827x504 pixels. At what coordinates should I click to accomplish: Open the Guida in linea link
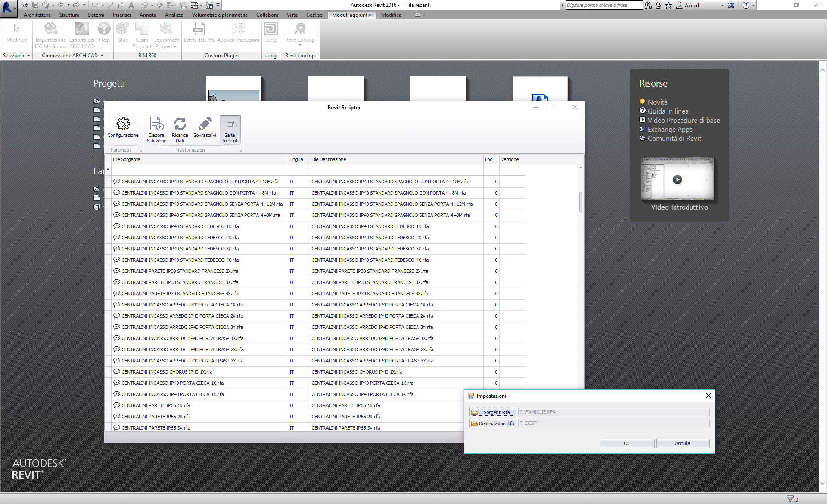click(x=668, y=111)
